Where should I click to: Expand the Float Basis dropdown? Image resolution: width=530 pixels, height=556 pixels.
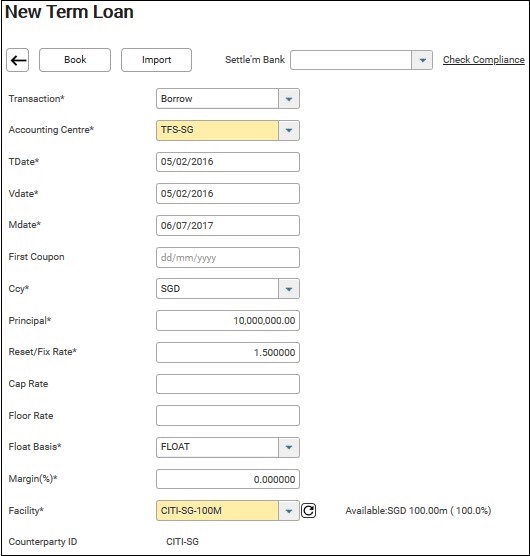[x=228, y=447]
